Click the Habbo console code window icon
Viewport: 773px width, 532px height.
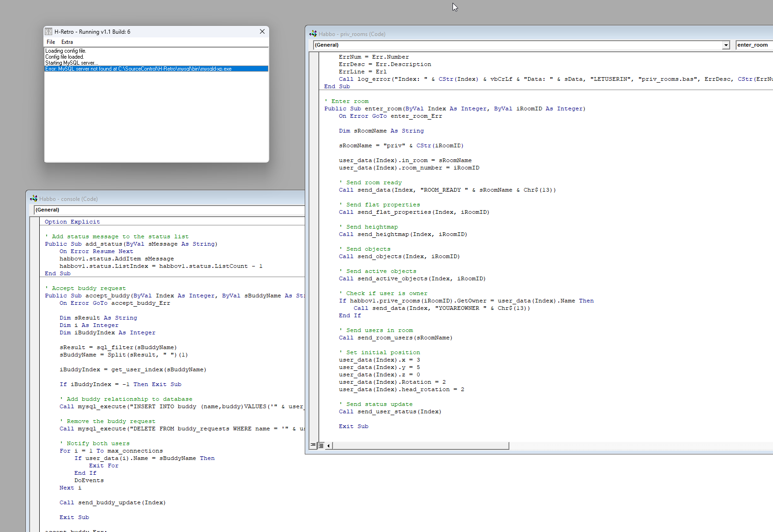pyautogui.click(x=34, y=199)
